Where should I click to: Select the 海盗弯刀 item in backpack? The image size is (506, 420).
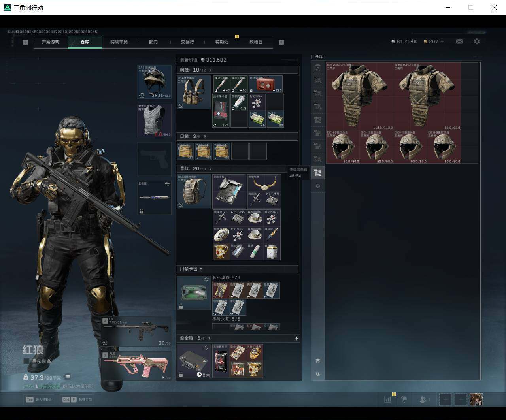click(x=272, y=235)
